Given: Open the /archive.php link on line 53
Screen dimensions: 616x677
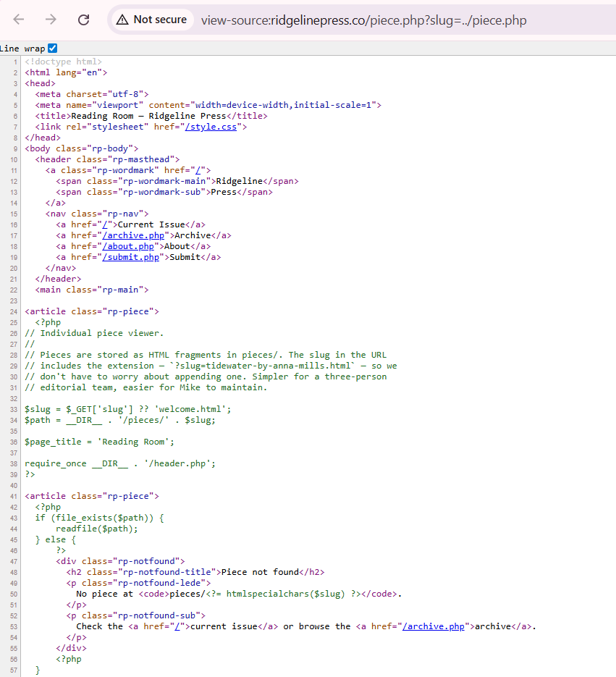Looking at the screenshot, I should pos(434,626).
